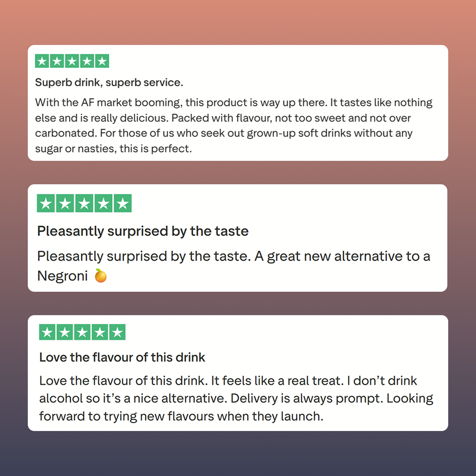Click the review text starting "With the AF market booming"
The width and height of the screenshot is (476, 476).
[234, 125]
